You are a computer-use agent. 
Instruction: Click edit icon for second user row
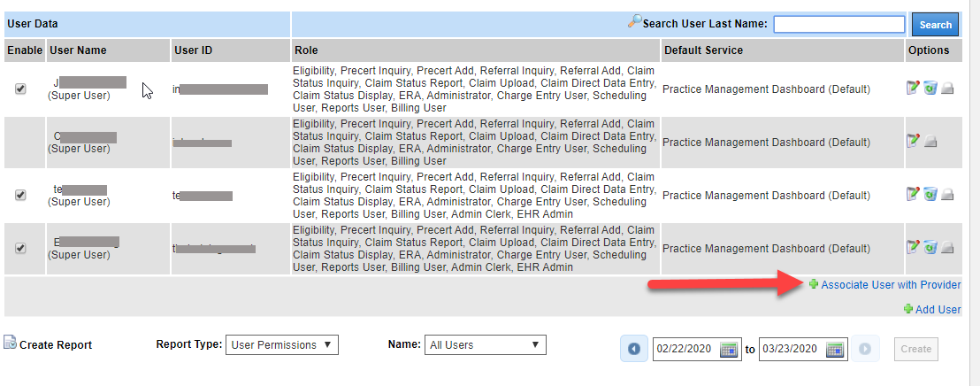(913, 141)
